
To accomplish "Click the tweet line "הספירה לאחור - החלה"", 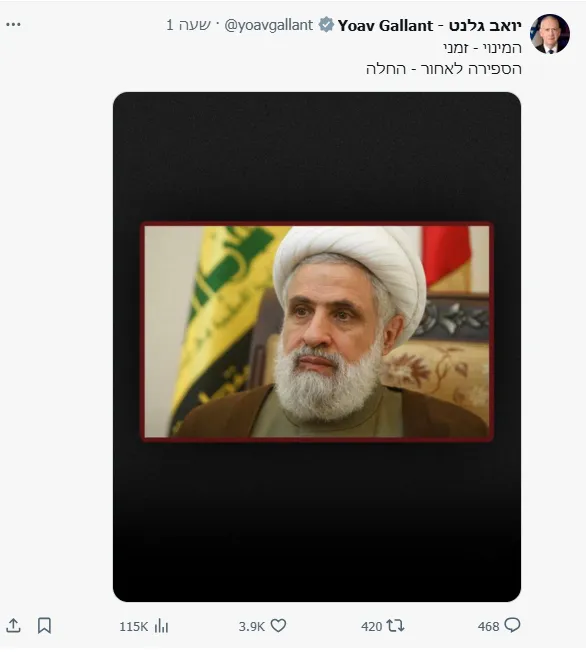I will (x=444, y=69).
